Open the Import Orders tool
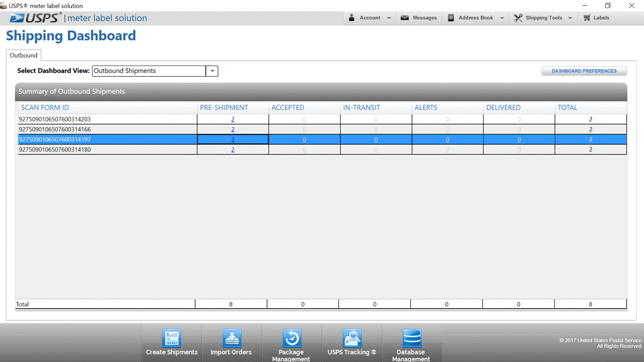The image size is (644, 362). pos(231,343)
